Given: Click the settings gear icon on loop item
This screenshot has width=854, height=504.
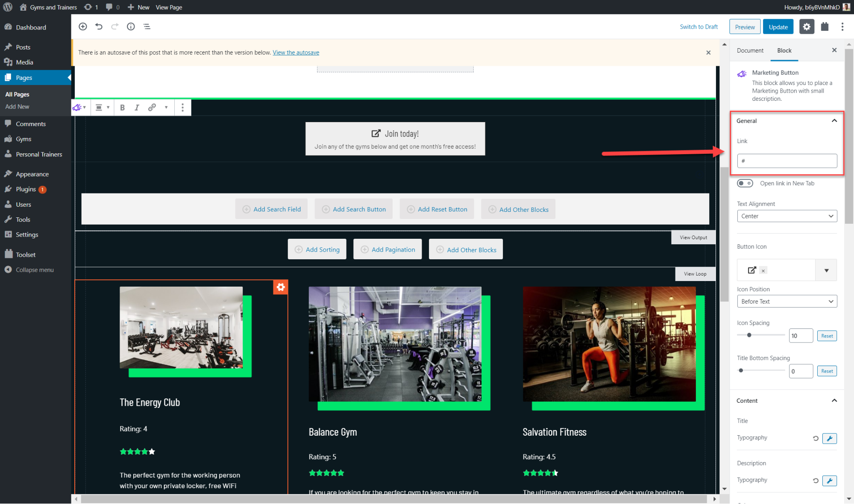Looking at the screenshot, I should (280, 287).
